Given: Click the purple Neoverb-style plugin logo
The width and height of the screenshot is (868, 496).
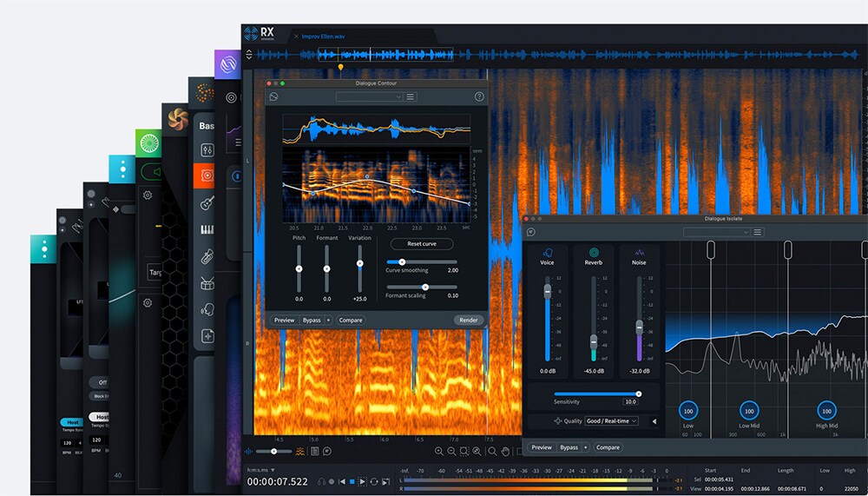Looking at the screenshot, I should click(227, 64).
